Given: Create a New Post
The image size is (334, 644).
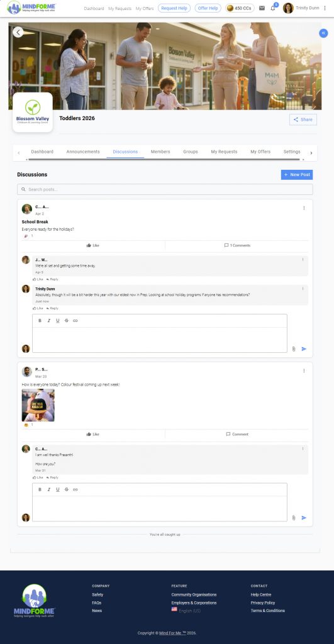Looking at the screenshot, I should tap(297, 175).
